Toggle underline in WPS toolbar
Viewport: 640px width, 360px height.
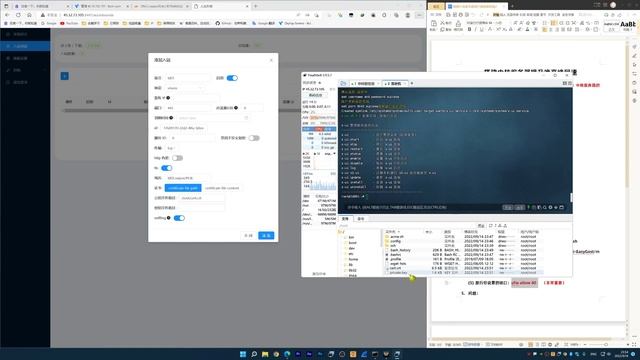pos(482,29)
